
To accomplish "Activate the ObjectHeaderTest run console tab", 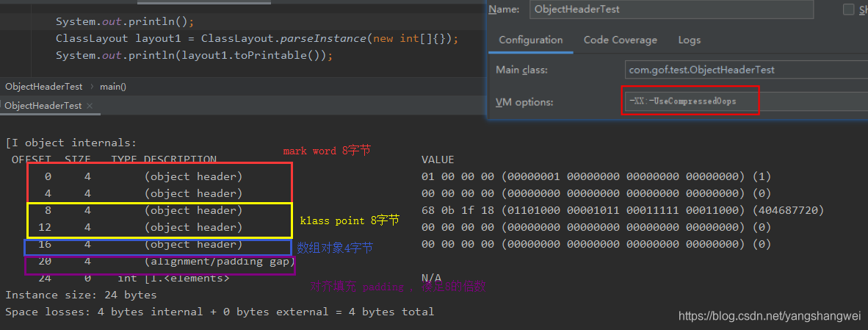I will (43, 106).
